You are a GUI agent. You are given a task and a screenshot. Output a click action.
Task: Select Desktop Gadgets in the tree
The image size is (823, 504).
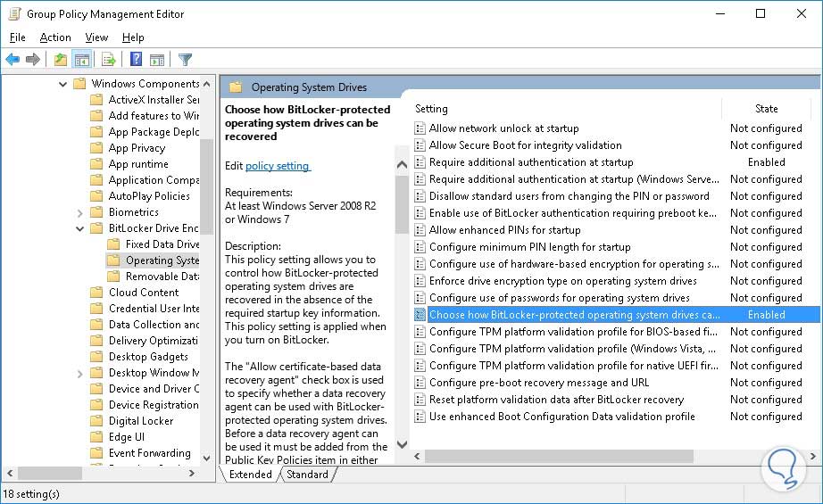coord(148,357)
